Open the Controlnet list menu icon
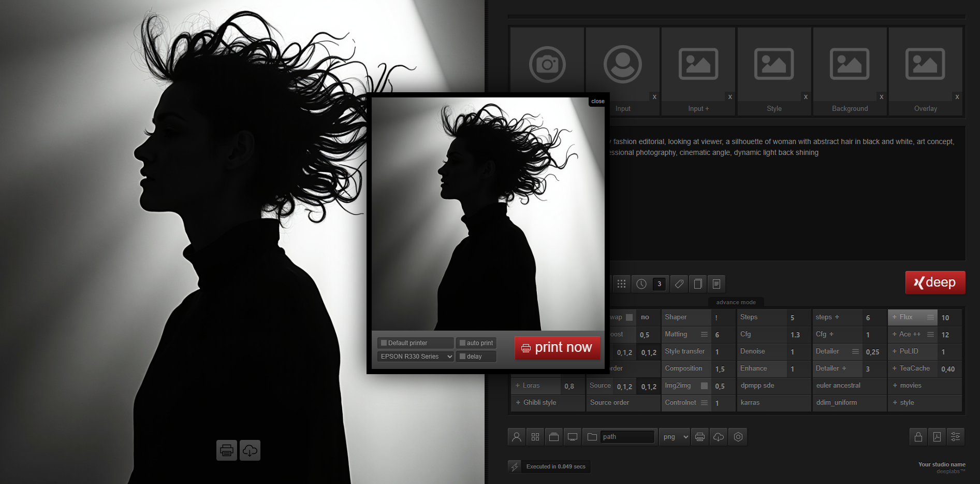980x484 pixels. (704, 403)
